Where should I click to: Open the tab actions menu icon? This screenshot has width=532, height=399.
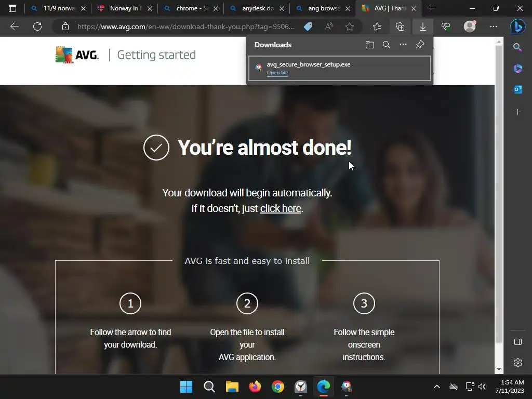pyautogui.click(x=12, y=8)
